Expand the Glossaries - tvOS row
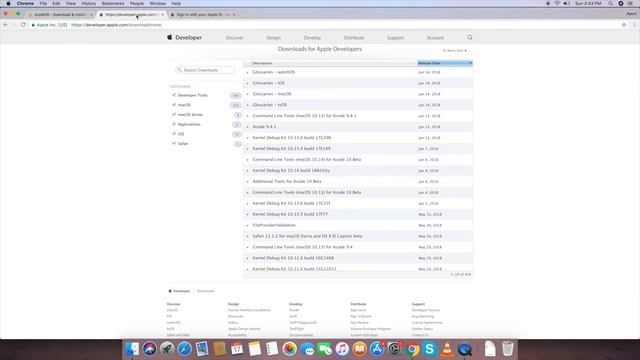 [247, 105]
